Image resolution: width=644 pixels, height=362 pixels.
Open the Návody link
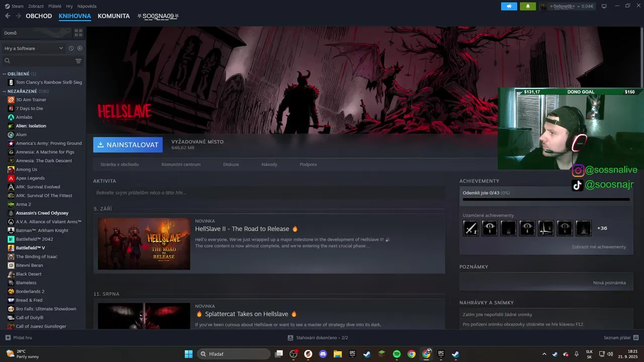pos(269,164)
